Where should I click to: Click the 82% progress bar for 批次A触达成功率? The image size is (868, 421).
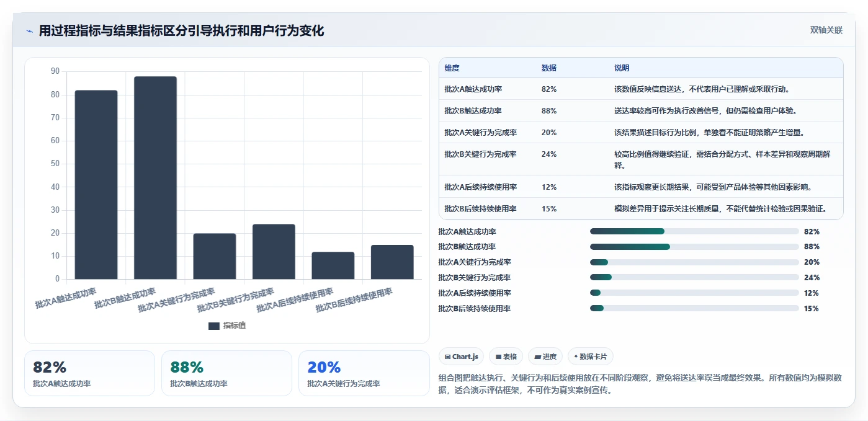point(694,231)
